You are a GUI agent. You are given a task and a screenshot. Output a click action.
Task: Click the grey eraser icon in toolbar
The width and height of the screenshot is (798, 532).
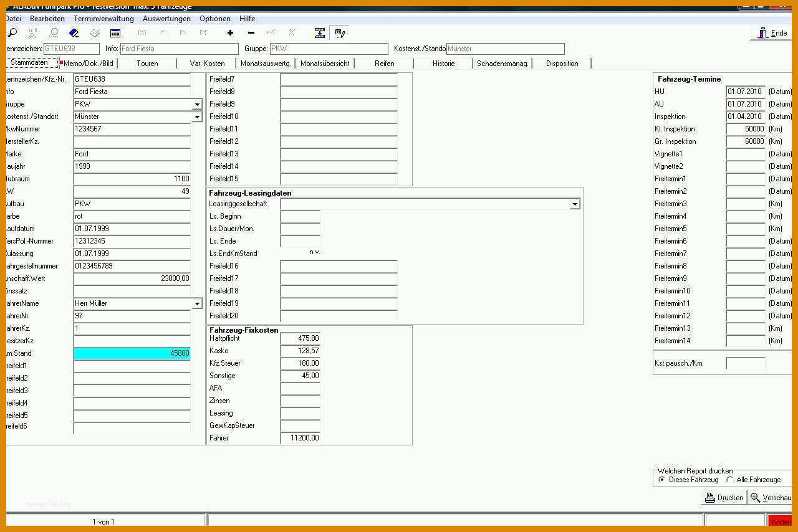pos(95,33)
